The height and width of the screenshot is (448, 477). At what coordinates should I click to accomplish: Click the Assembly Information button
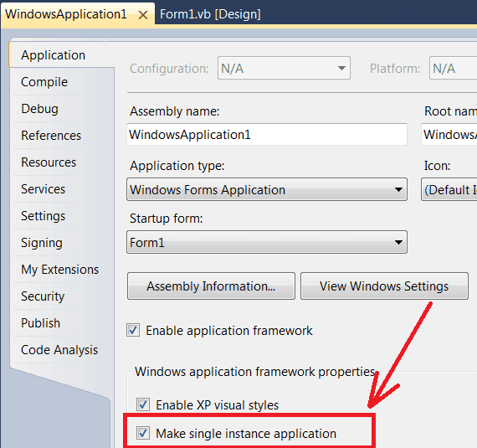[211, 286]
